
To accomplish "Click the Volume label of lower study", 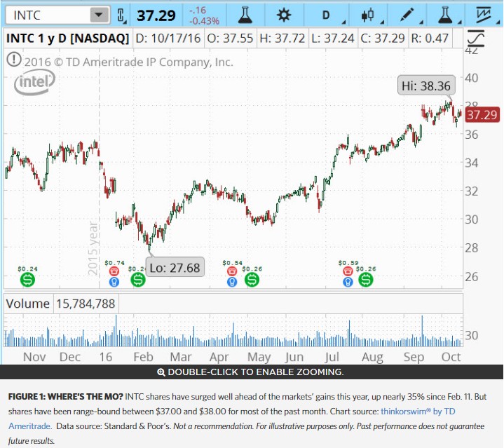I will [x=27, y=304].
